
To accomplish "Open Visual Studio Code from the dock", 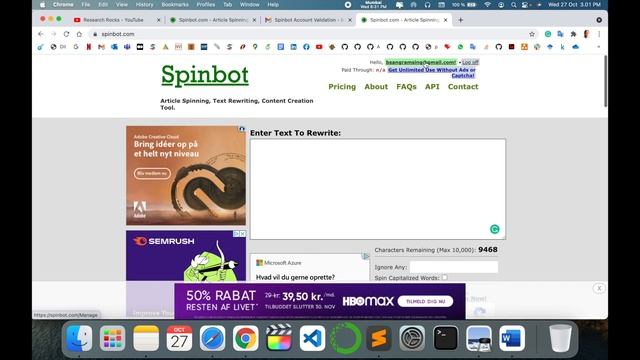I will (x=312, y=338).
